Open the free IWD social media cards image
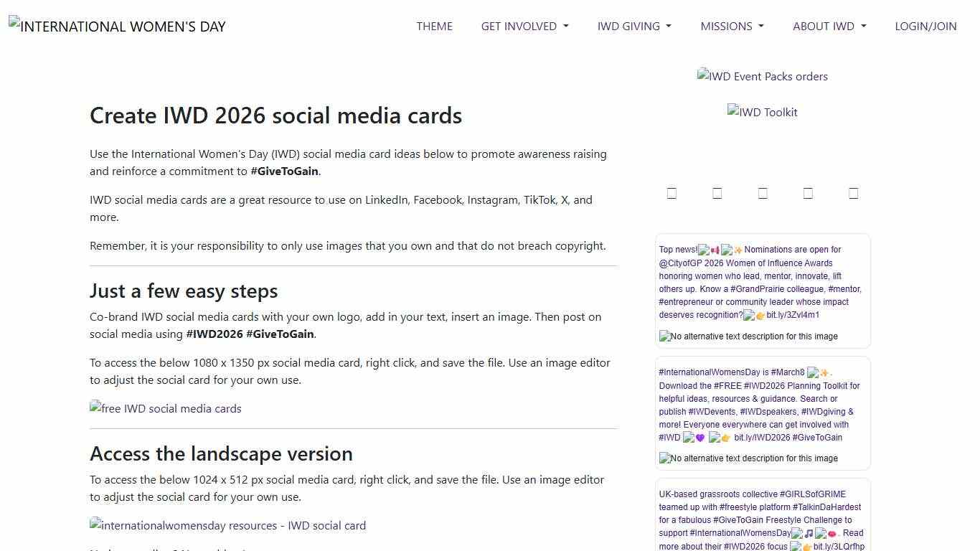The image size is (980, 551). click(165, 408)
